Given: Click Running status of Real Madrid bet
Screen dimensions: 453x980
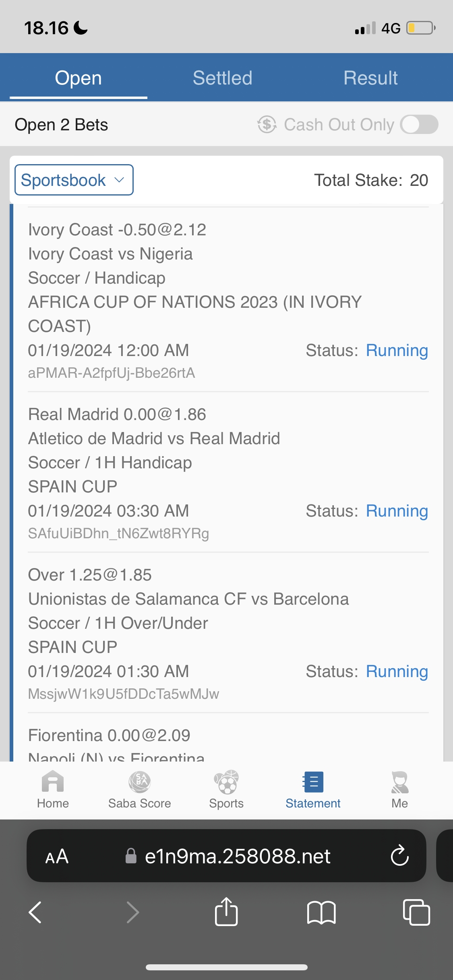Looking at the screenshot, I should (x=397, y=511).
